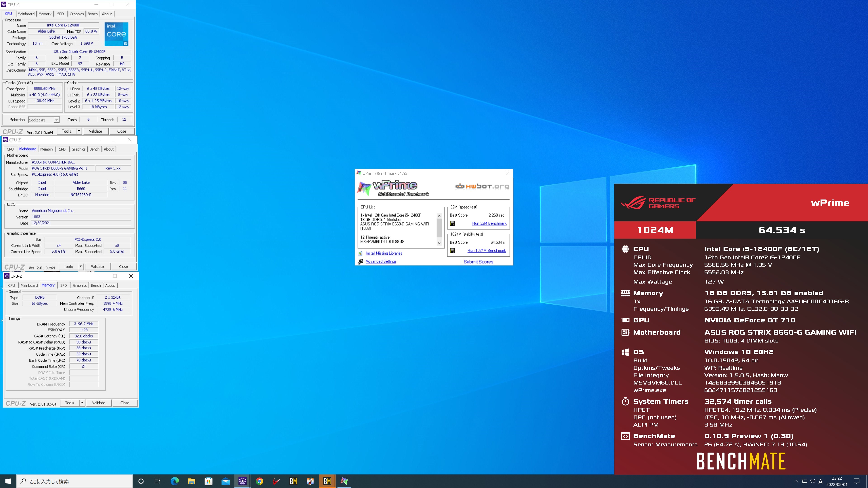Open Tools dropdown arrow in Memory CPU-Z window
The image size is (868, 488).
point(82,402)
